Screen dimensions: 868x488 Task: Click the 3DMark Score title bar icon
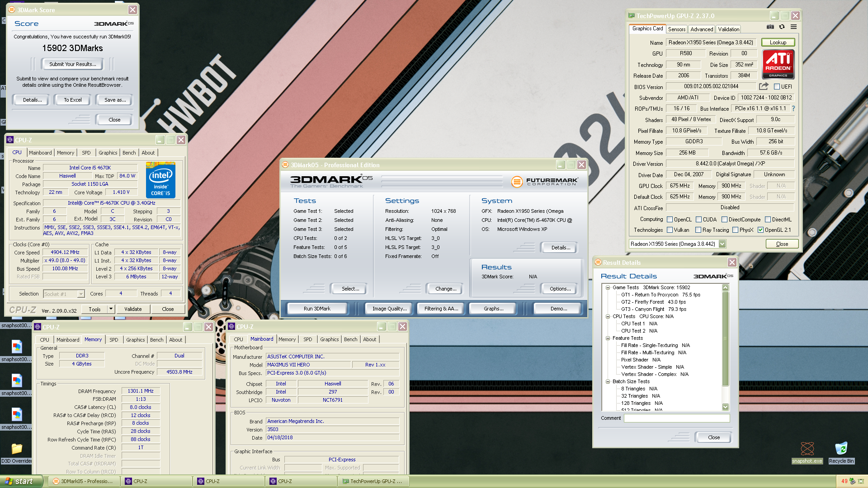click(x=12, y=9)
